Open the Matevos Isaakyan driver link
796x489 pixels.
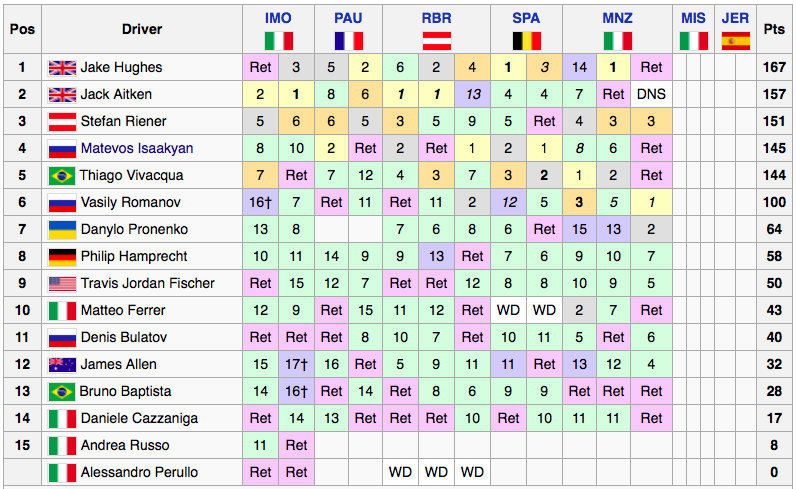[137, 148]
